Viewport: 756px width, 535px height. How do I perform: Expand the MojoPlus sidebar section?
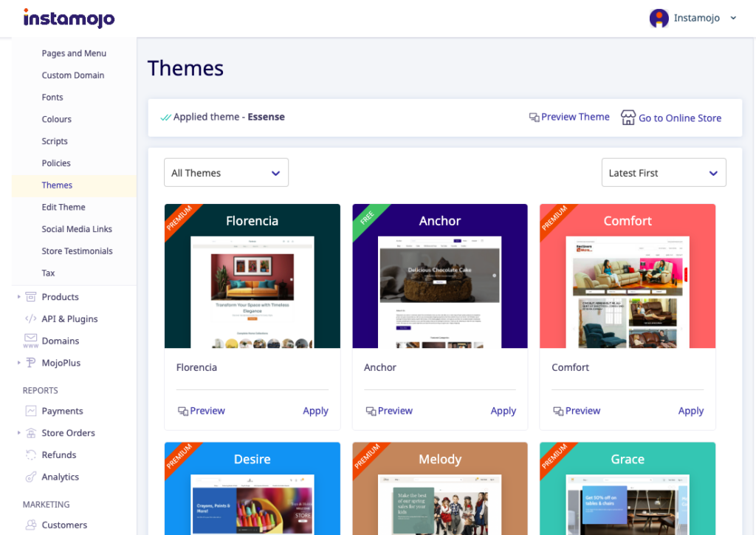(x=18, y=364)
